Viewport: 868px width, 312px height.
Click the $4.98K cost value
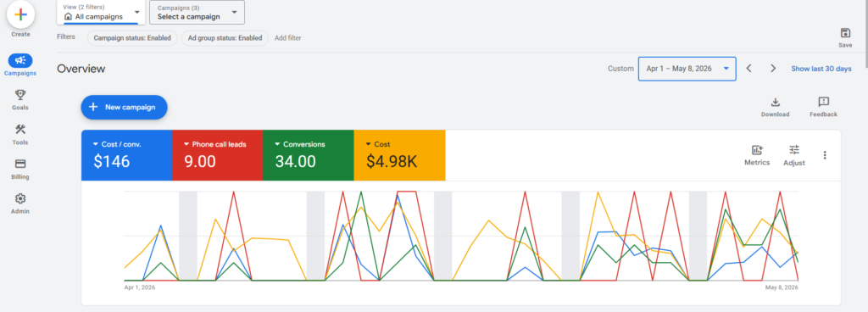(392, 162)
